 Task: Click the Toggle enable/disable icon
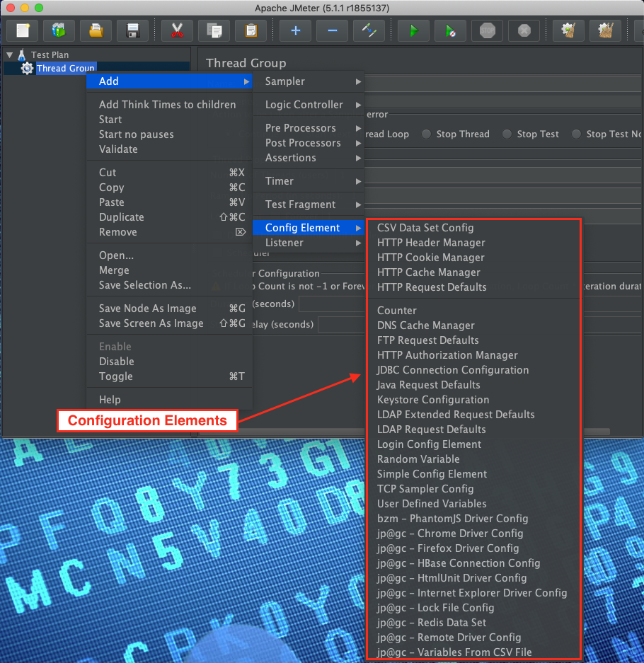369,30
